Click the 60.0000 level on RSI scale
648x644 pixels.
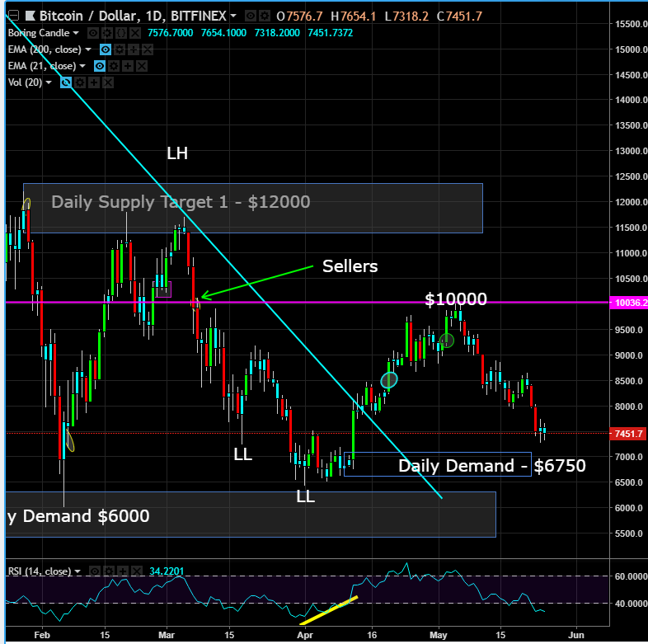pyautogui.click(x=631, y=576)
